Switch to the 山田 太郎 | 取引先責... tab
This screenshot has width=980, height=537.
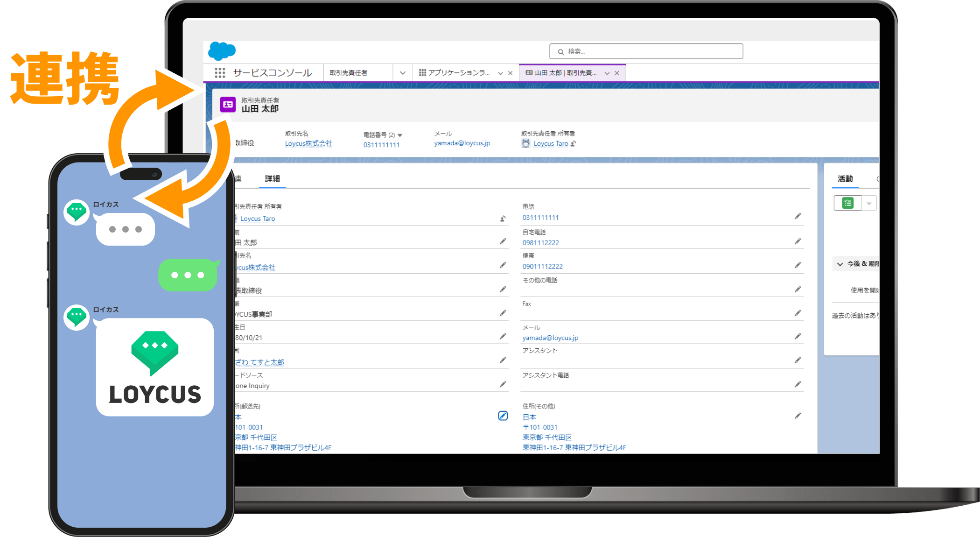tap(561, 73)
